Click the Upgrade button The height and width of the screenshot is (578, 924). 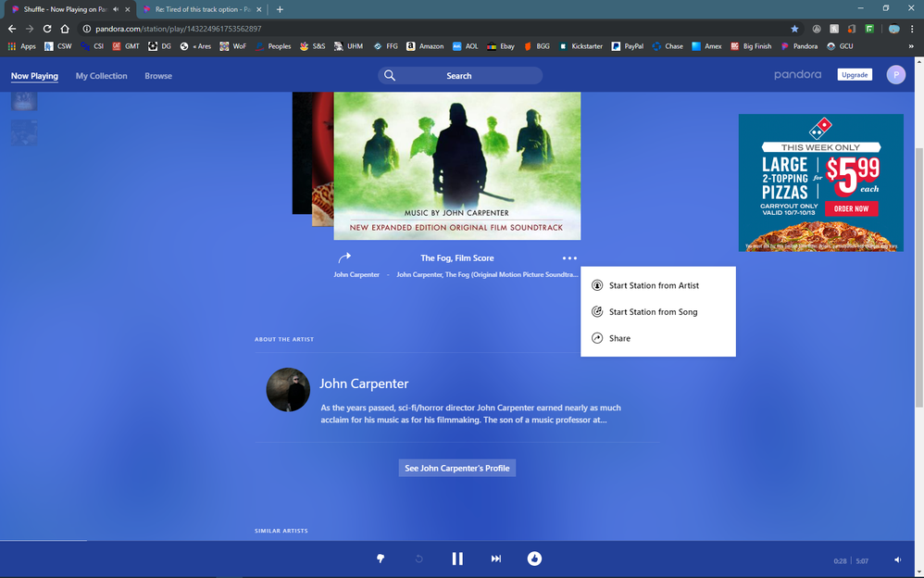tap(854, 74)
